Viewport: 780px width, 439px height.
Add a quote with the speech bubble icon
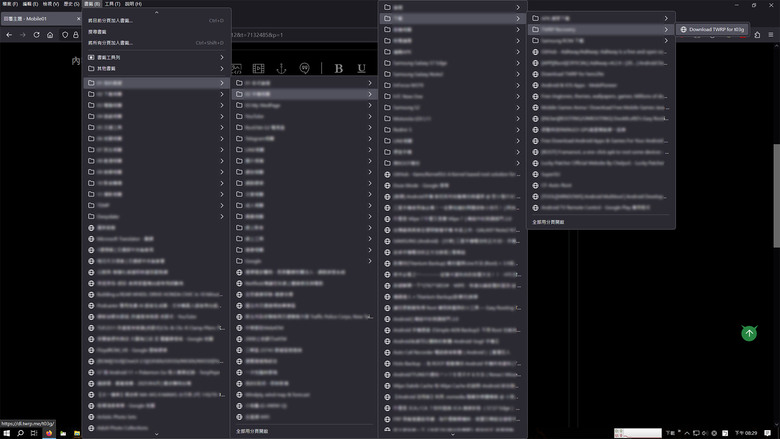(x=304, y=68)
